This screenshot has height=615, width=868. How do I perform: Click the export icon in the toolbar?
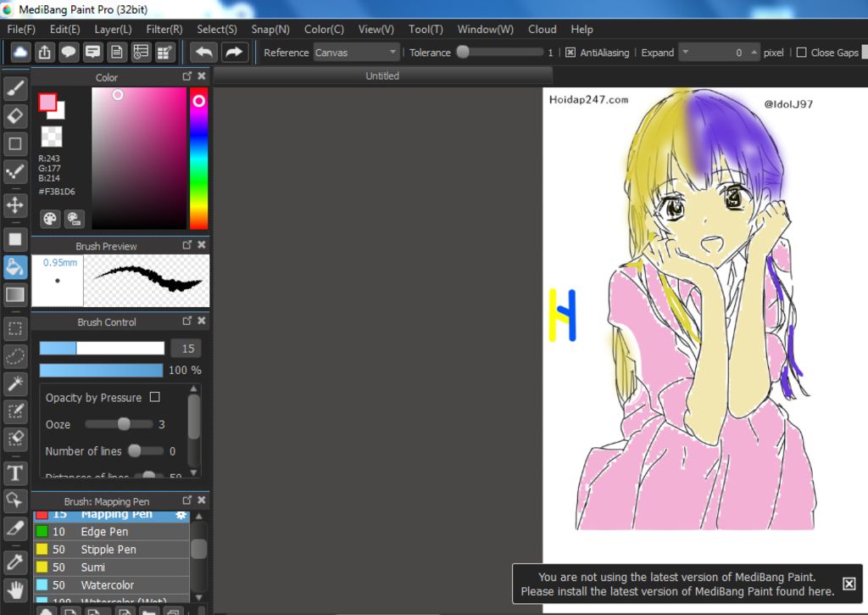45,53
